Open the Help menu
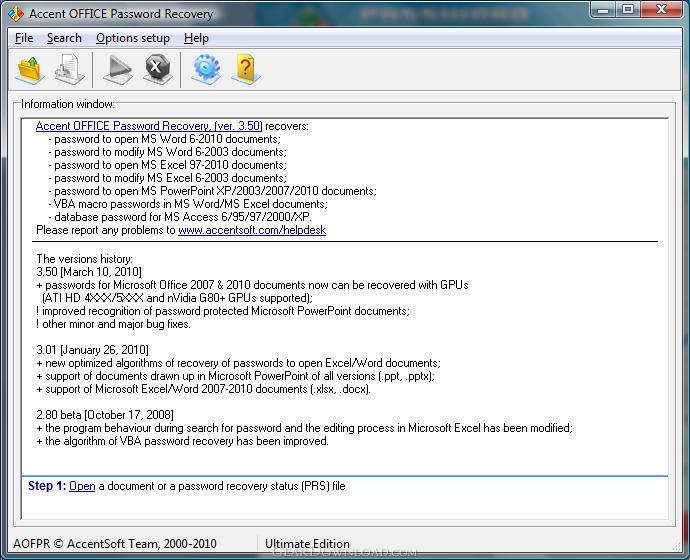Screen dimensions: 690x560 point(196,38)
